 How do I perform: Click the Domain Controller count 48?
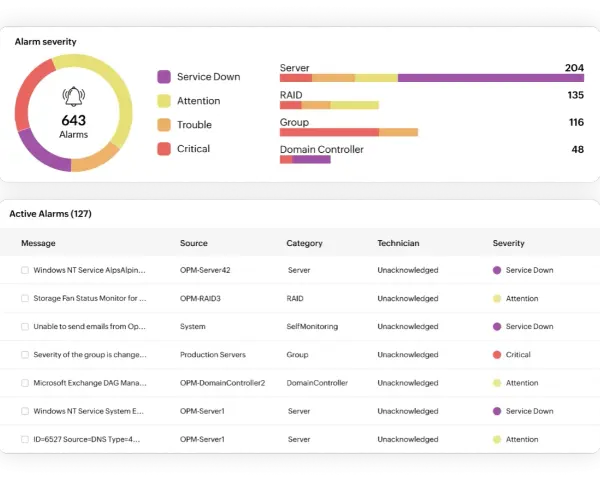click(x=577, y=149)
